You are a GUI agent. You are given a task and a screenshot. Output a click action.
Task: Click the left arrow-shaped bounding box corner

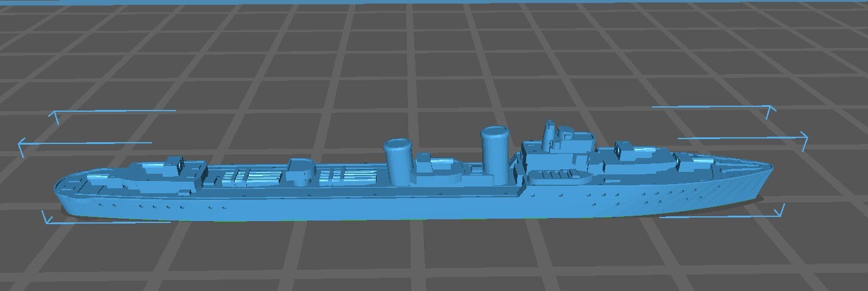click(22, 146)
